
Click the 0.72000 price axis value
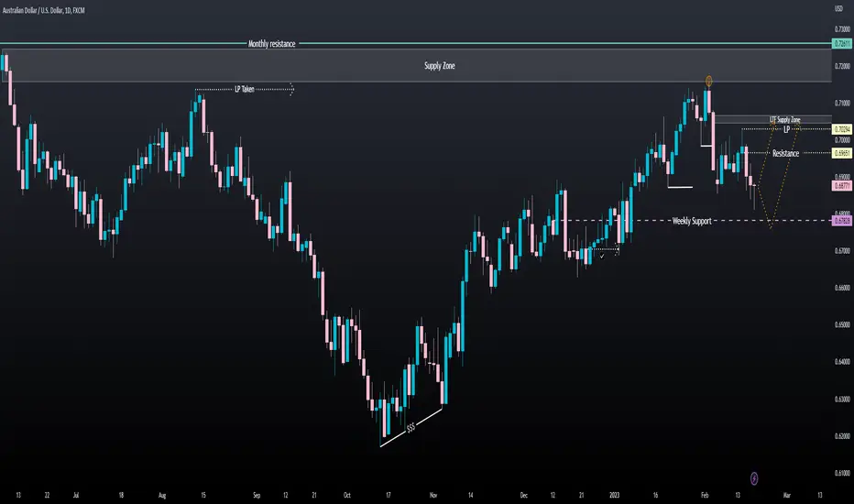(x=843, y=66)
